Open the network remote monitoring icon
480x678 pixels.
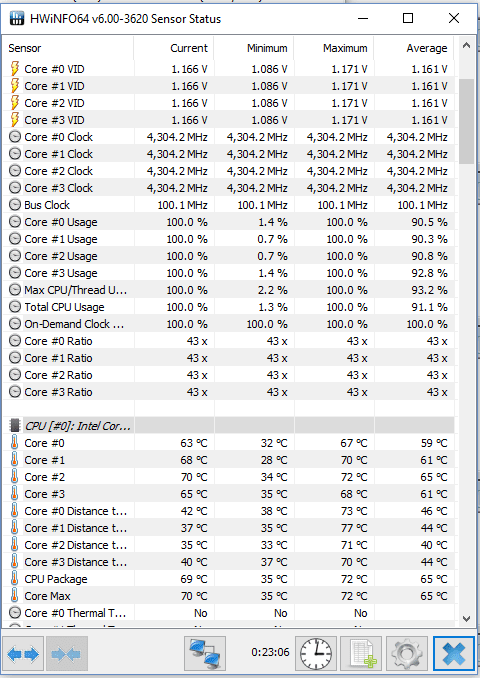click(x=205, y=654)
